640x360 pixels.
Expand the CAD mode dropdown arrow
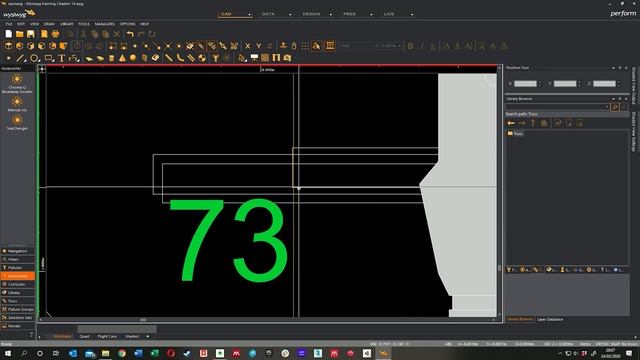point(249,15)
